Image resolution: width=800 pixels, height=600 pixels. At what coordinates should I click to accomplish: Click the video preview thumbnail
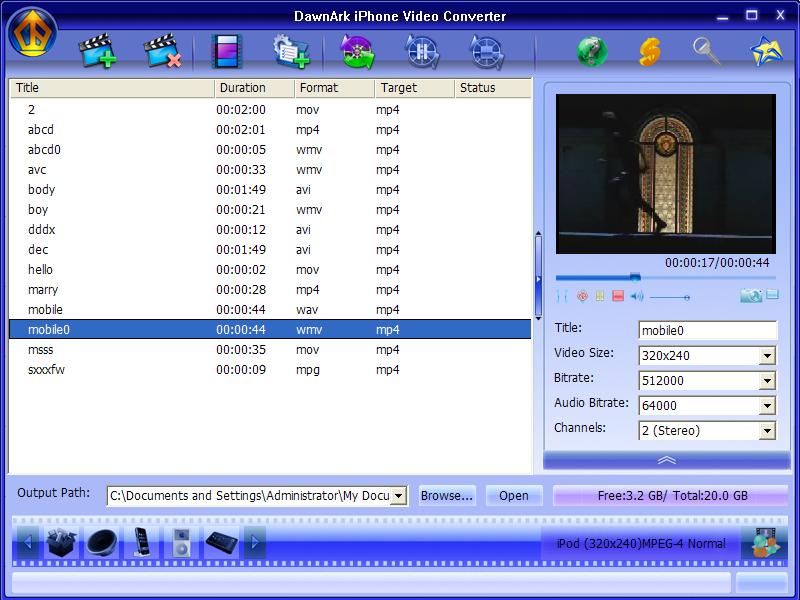pyautogui.click(x=666, y=173)
